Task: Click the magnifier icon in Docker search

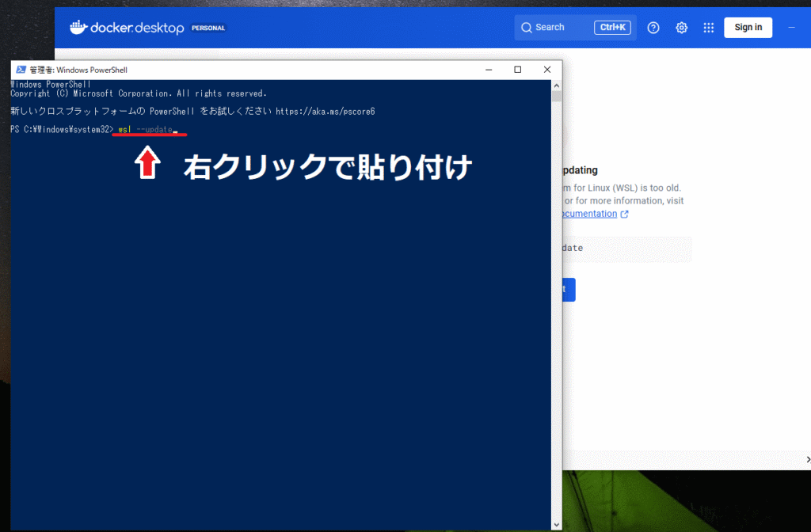Action: pos(526,28)
